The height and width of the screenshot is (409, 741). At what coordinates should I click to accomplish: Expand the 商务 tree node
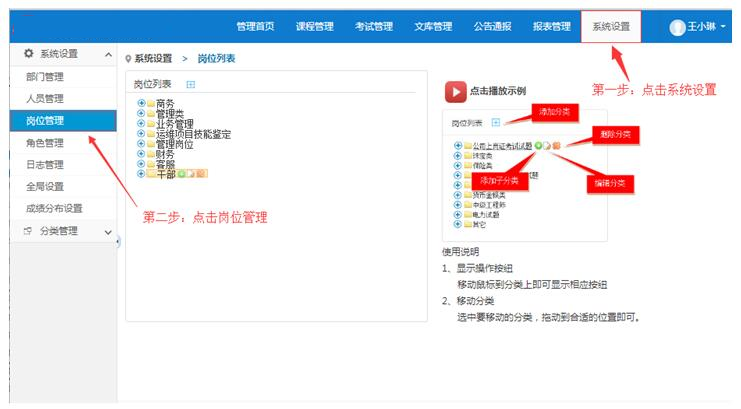coord(141,103)
